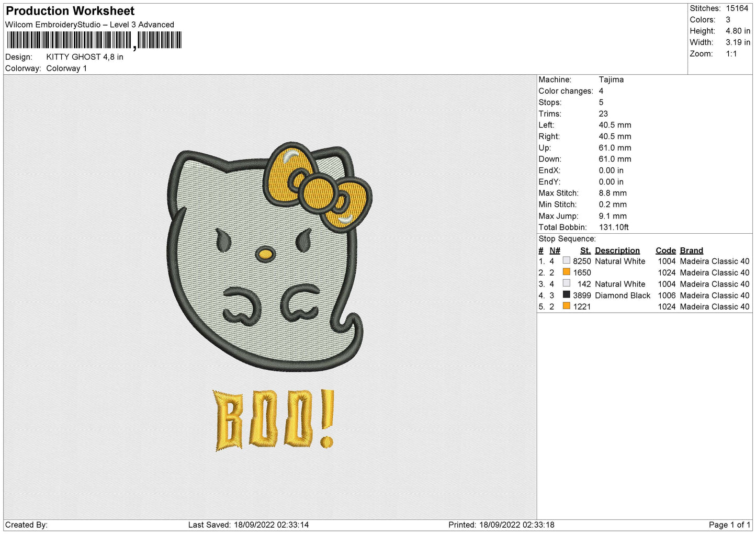Click the Stop Sequence label

[x=567, y=239]
